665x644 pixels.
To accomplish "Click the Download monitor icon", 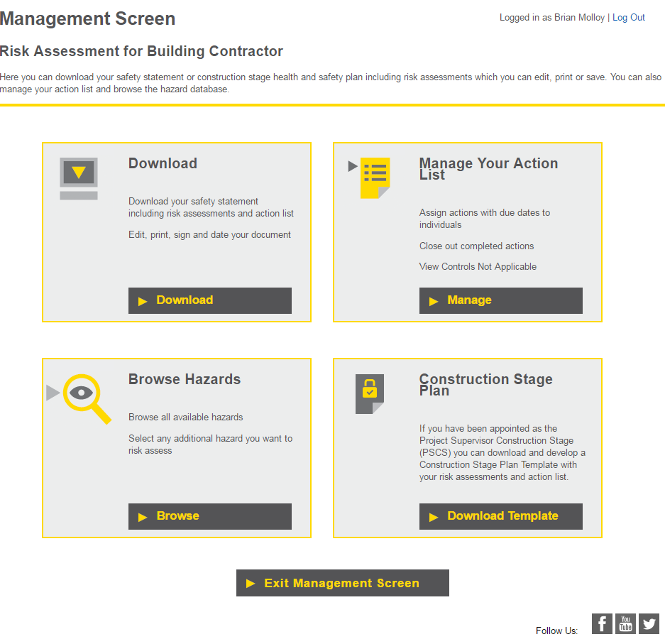I will tap(78, 178).
